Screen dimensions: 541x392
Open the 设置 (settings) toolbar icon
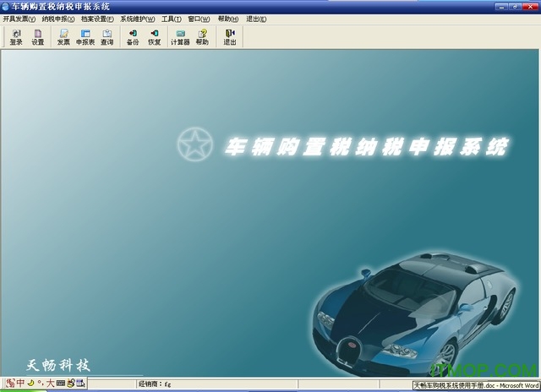[37, 37]
